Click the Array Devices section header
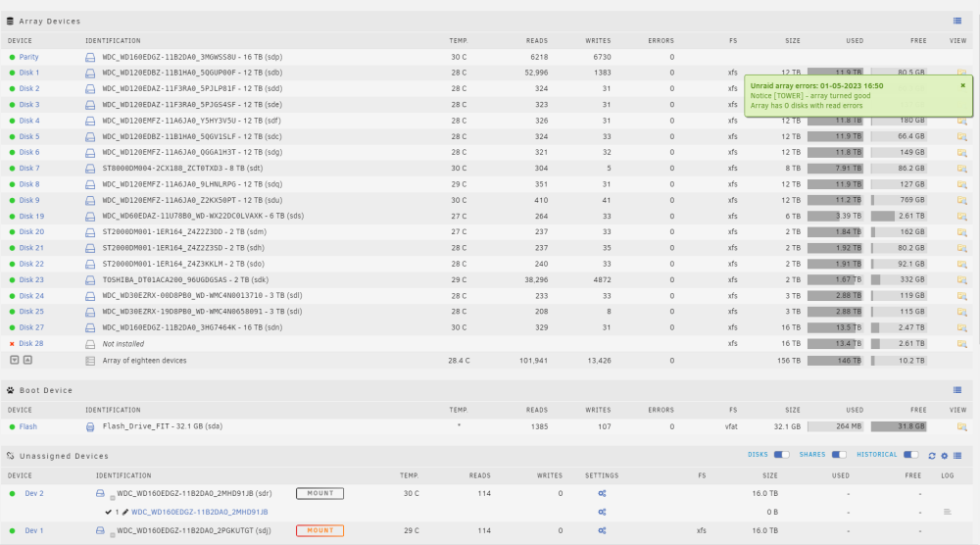Viewport: 980px width, 545px height. tap(50, 22)
